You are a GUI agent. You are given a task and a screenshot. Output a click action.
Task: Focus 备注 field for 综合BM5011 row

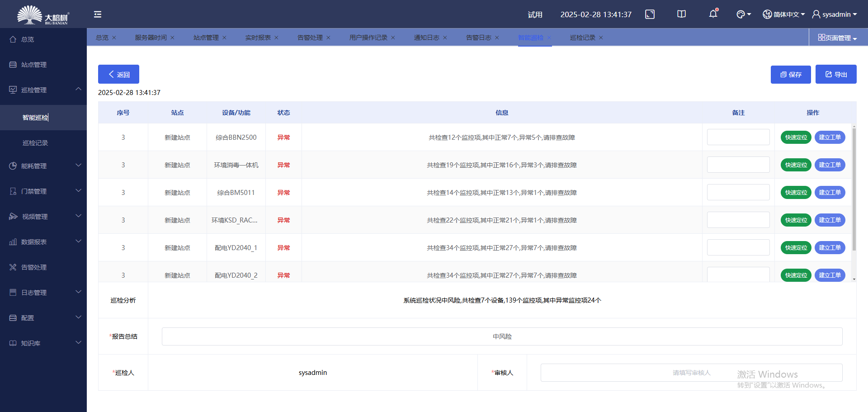tap(738, 192)
